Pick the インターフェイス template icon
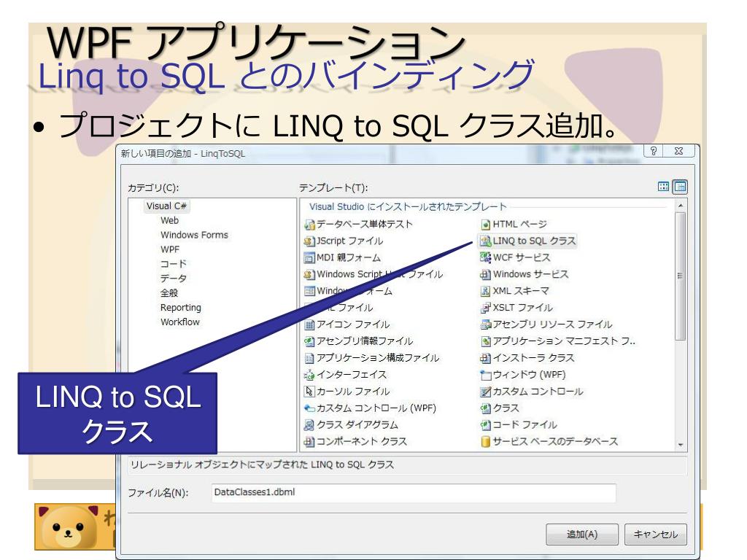747x560 pixels. [x=309, y=375]
